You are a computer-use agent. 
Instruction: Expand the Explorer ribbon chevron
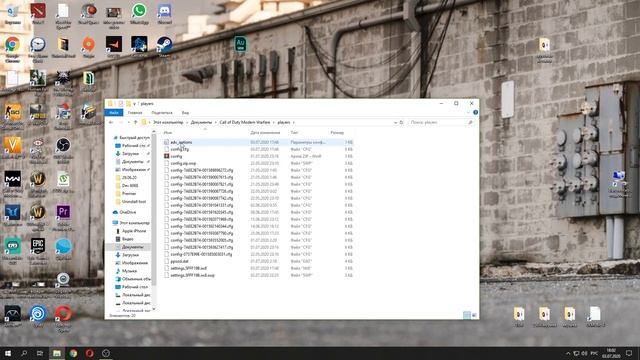468,112
